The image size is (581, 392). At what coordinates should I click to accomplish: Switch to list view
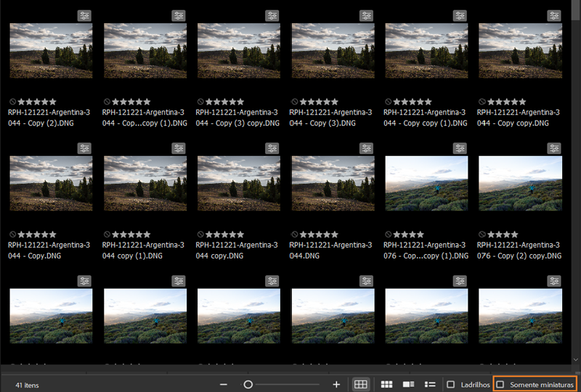point(430,385)
